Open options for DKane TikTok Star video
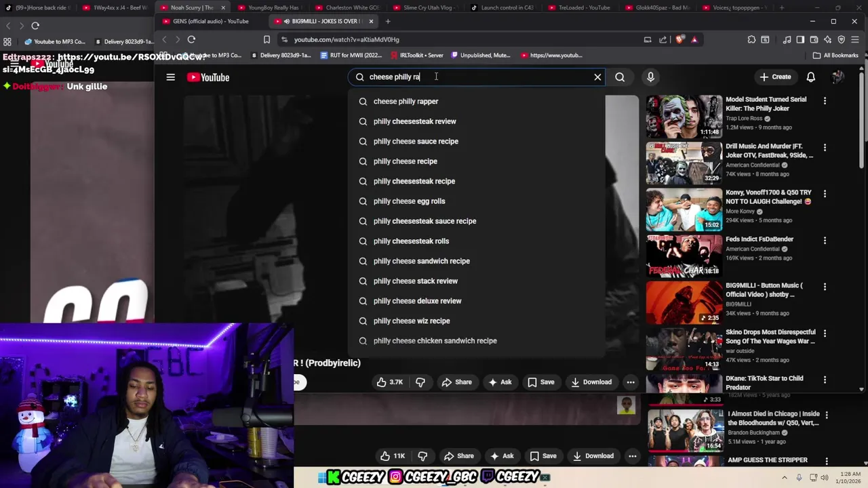Screen dimensions: 868x488 pos(825,380)
